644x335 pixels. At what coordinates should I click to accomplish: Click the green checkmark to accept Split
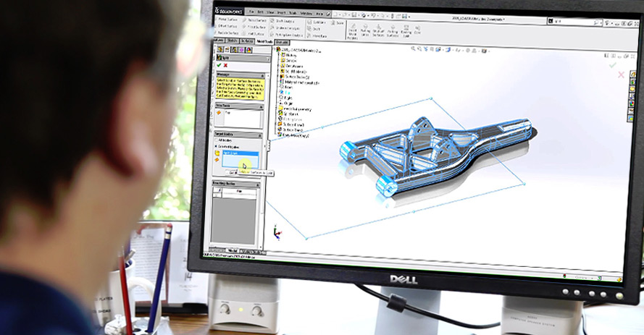coord(219,65)
